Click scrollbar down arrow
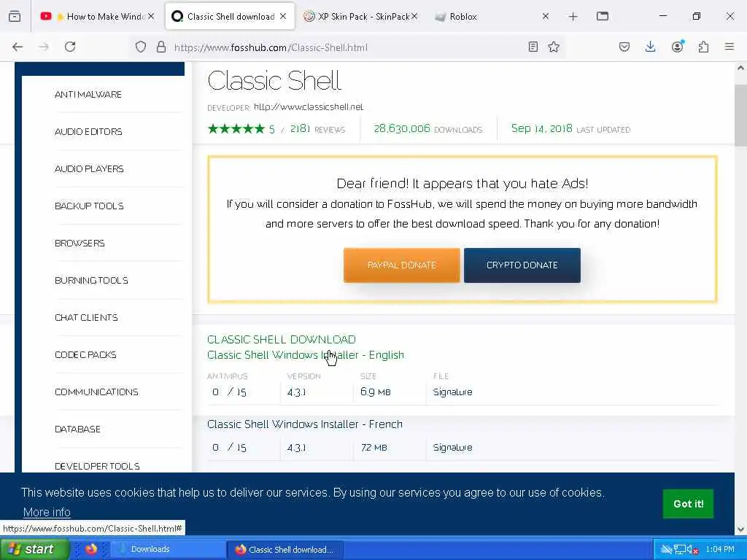 740,529
